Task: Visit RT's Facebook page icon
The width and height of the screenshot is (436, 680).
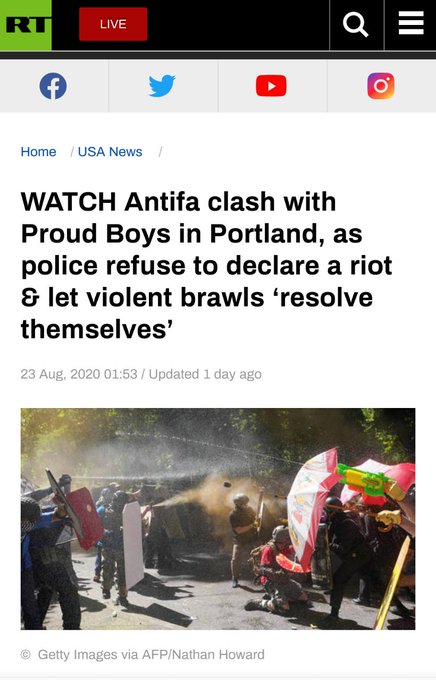Action: pos(53,86)
